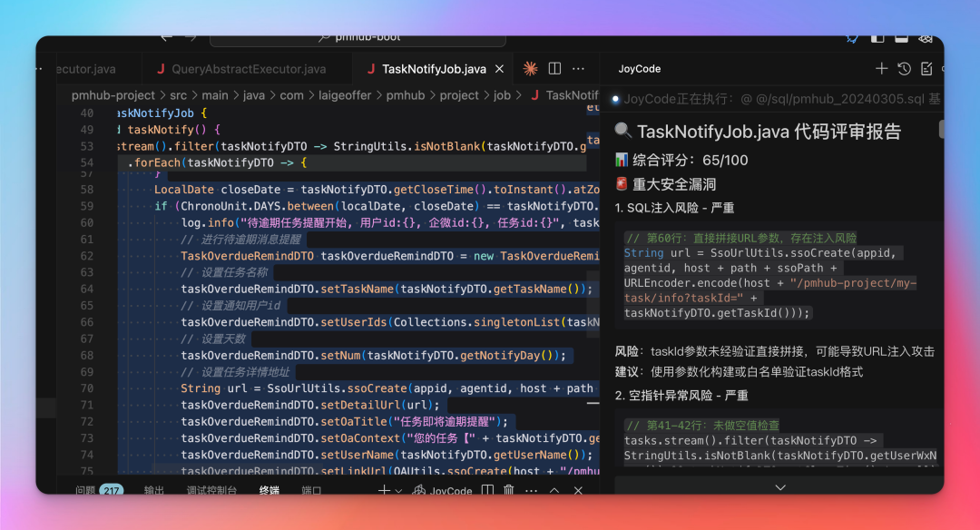Click 1. SQL注入风险 - 严重 heading
Image resolution: width=980 pixels, height=530 pixels.
(674, 208)
